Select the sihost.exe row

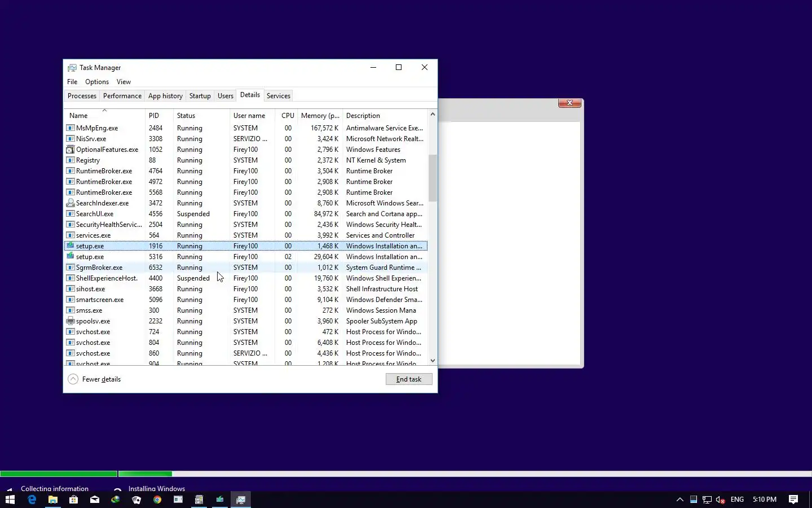point(246,289)
